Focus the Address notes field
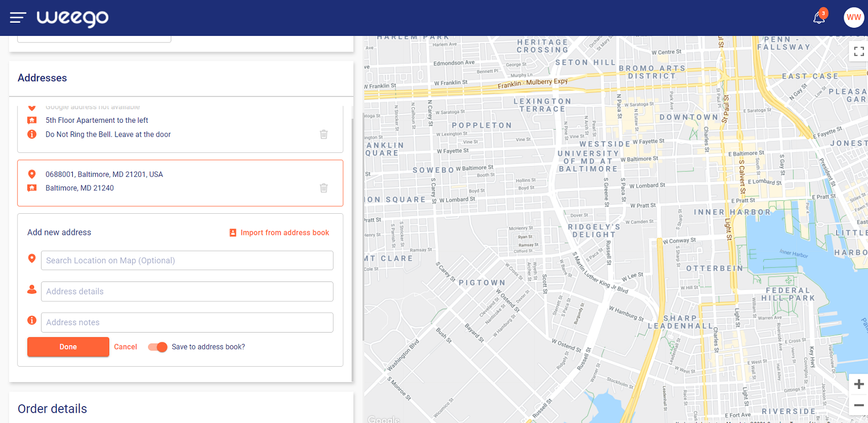The image size is (868, 423). tap(187, 322)
